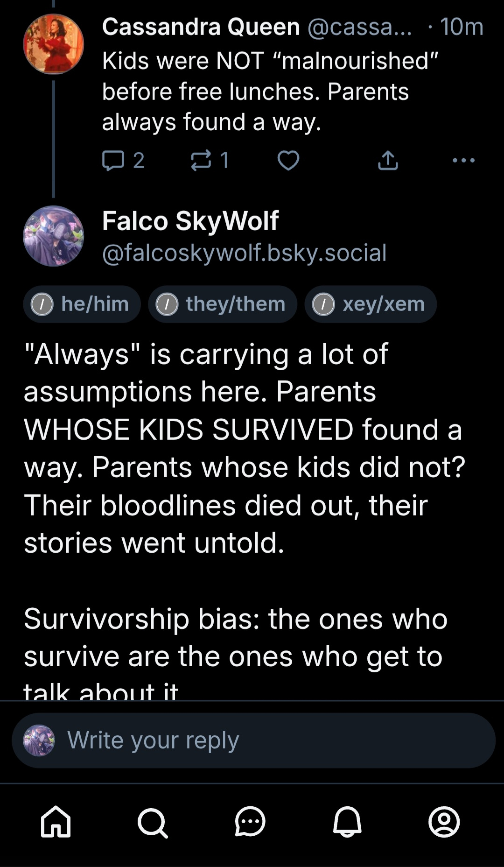
Task: Tap the xey/xem pronoun label
Action: click(x=371, y=304)
